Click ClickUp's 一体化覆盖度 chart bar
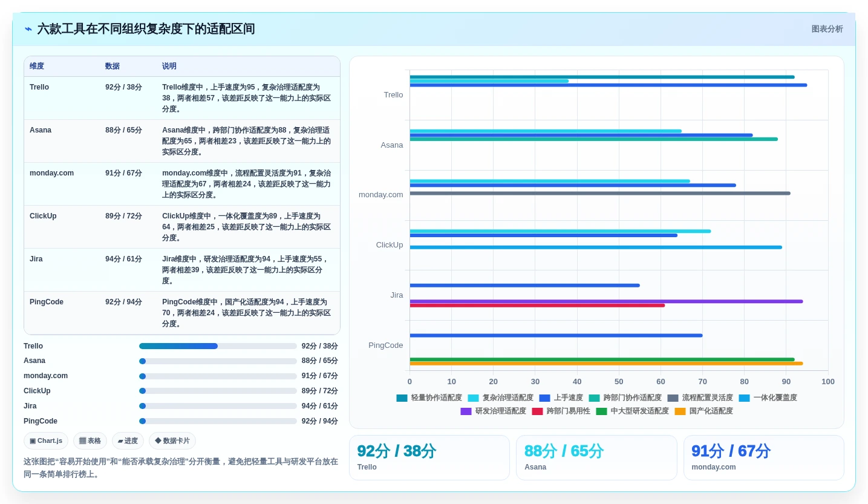Screen dimensions: 868x504 point(596,247)
